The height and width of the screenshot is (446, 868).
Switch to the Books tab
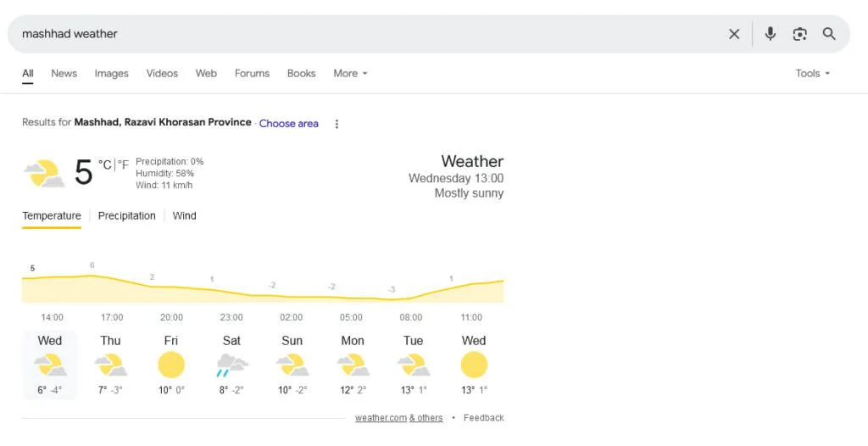pyautogui.click(x=301, y=73)
